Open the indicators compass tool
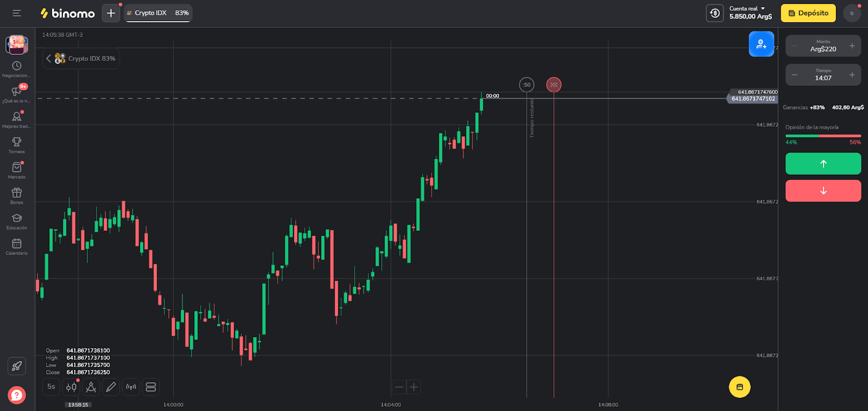The image size is (868, 411). (x=91, y=387)
